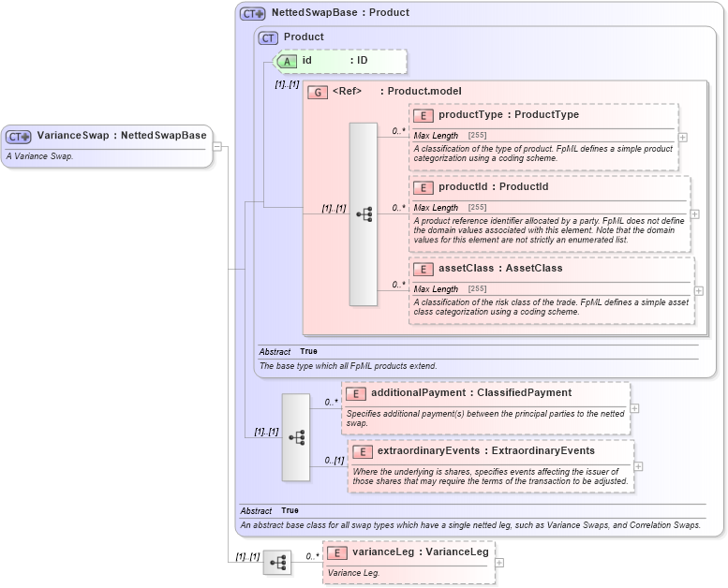Click Max Length [255] under productType
Viewport: 728px width, 588px height.
click(x=450, y=136)
